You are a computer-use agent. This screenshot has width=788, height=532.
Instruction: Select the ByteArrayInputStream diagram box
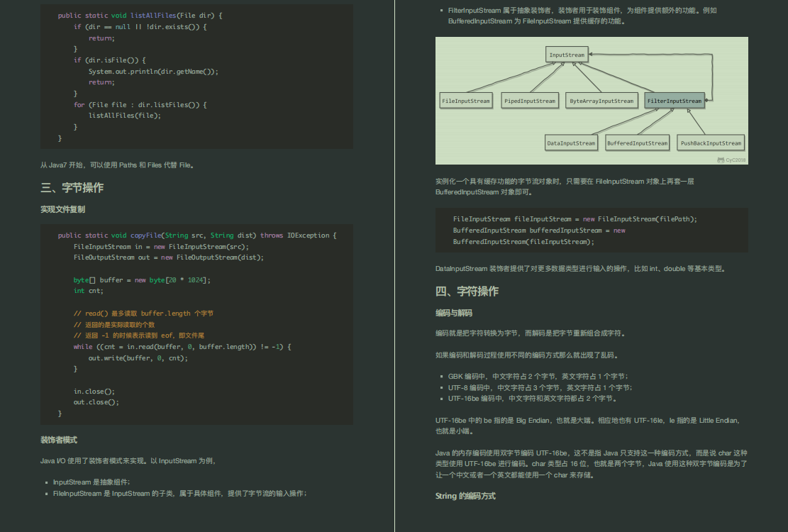click(601, 101)
